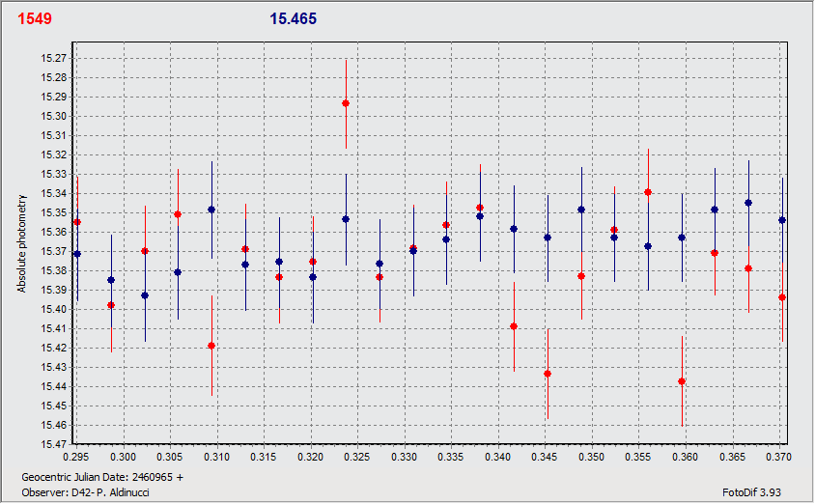Select blue data point directly below highest red point
815x504 pixels.
pyautogui.click(x=346, y=219)
